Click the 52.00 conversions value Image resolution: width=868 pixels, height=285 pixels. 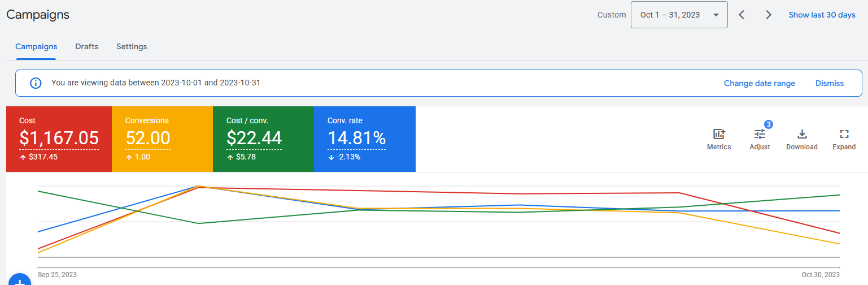tap(147, 138)
